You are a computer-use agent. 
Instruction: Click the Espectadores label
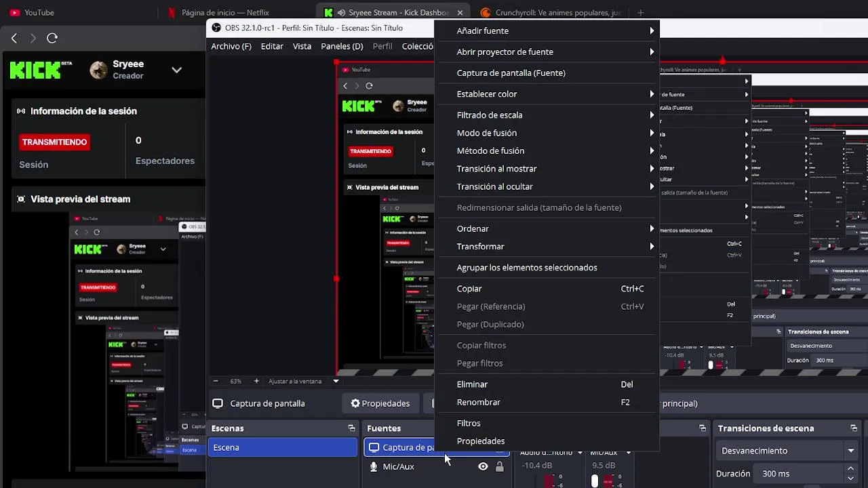(x=165, y=161)
